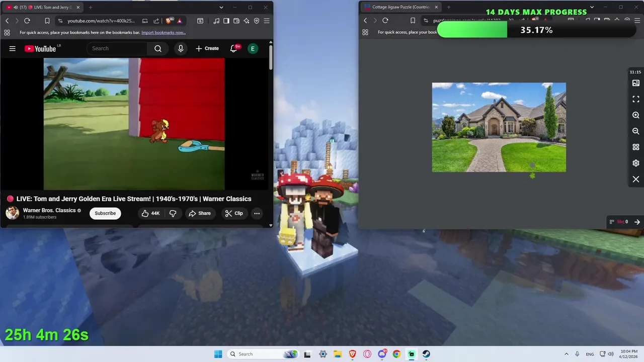Open Warner Bros. Classics channel name
644x362 pixels.
(x=49, y=210)
